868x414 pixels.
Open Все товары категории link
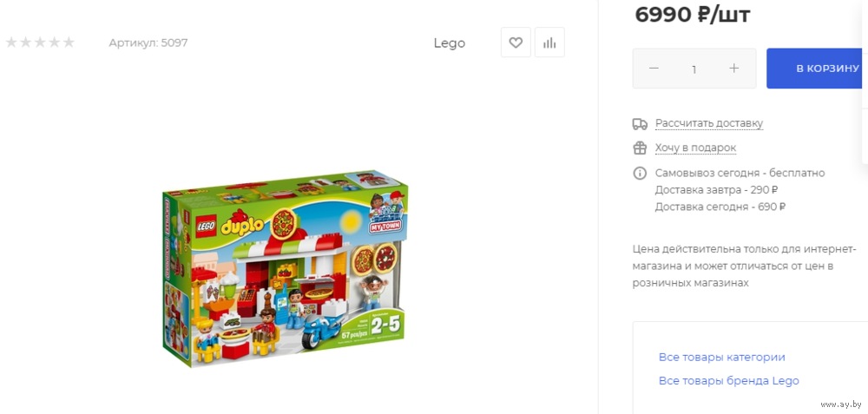(x=722, y=357)
